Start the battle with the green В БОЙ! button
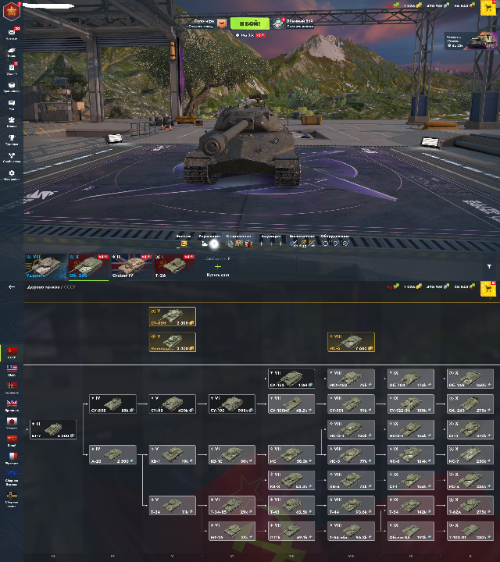The height and width of the screenshot is (562, 500). click(x=249, y=24)
